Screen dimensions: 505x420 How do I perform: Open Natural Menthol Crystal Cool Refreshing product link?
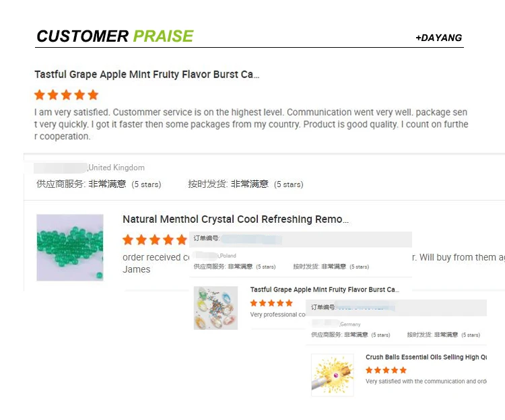click(x=236, y=219)
